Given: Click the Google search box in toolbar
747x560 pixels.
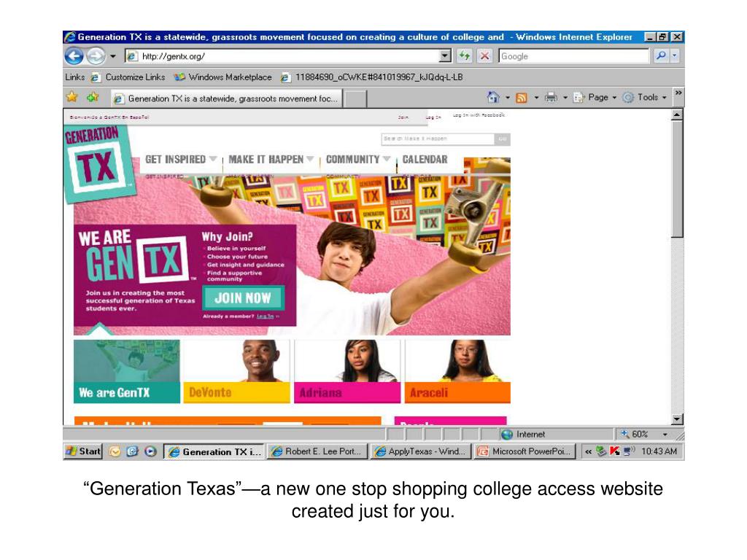Looking at the screenshot, I should [573, 56].
